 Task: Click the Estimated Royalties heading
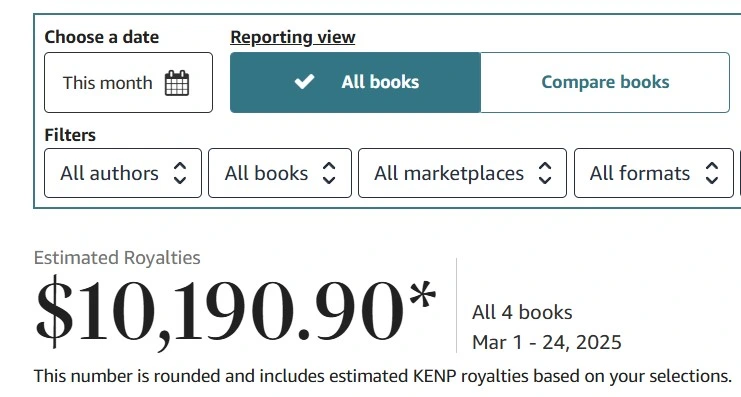tap(117, 258)
